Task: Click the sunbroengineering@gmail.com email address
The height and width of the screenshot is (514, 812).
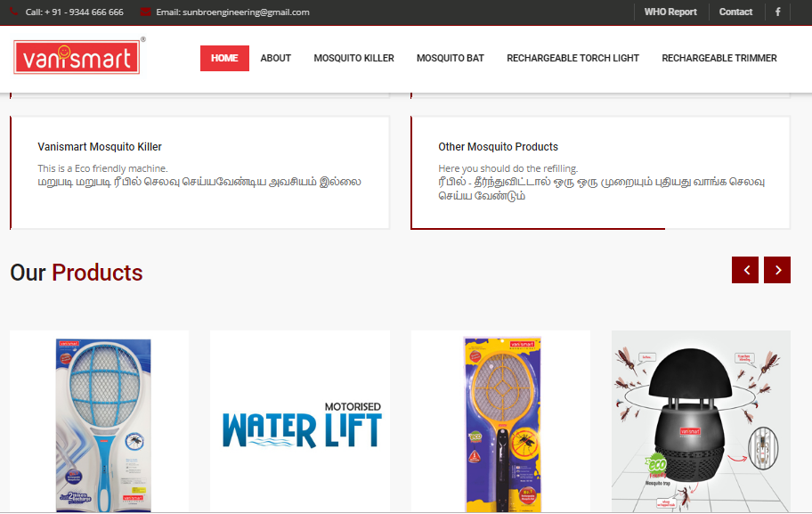Action: pyautogui.click(x=246, y=12)
